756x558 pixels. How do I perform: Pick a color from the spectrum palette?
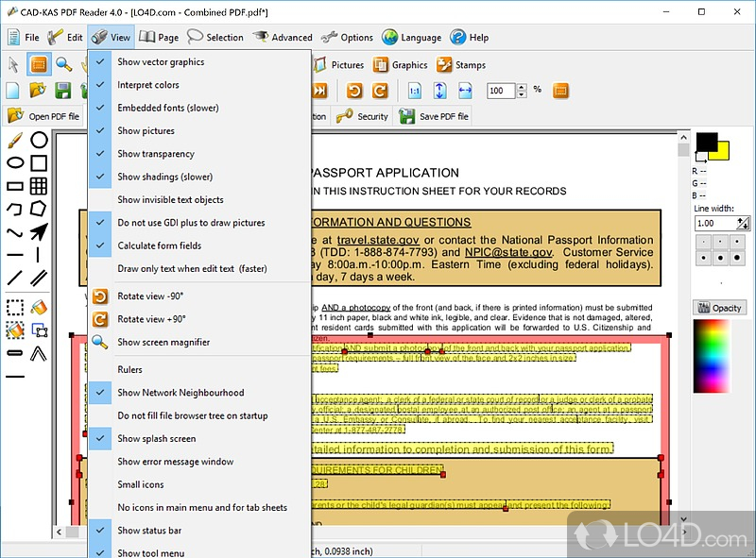pyautogui.click(x=712, y=356)
